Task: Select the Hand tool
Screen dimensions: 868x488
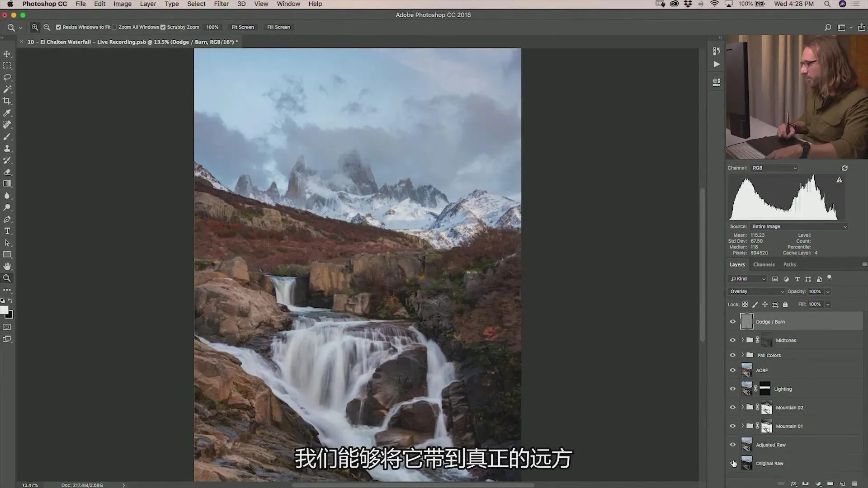Action: (x=7, y=266)
